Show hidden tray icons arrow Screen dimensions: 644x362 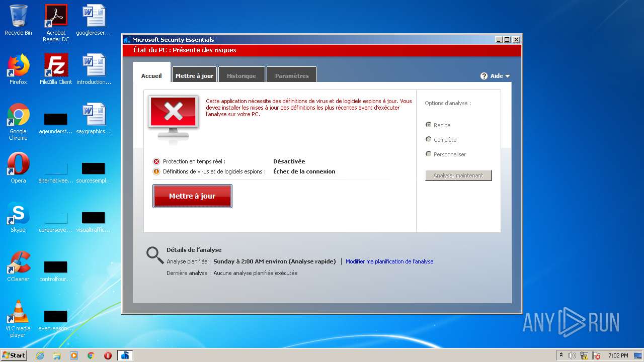[561, 355]
